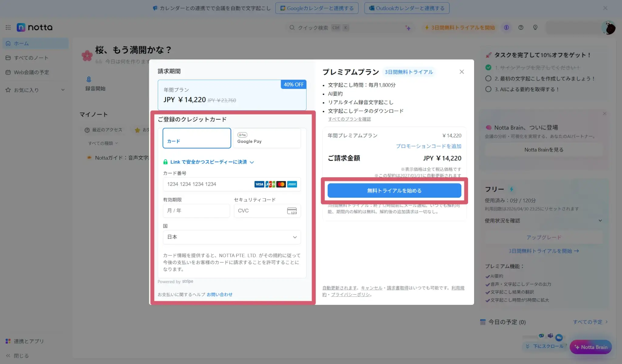Select the 年間プラン billing option
The image size is (622, 364).
tap(232, 95)
